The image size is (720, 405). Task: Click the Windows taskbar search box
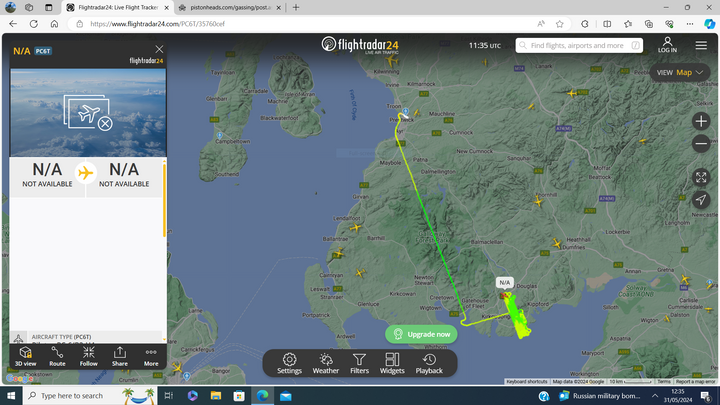(x=90, y=396)
